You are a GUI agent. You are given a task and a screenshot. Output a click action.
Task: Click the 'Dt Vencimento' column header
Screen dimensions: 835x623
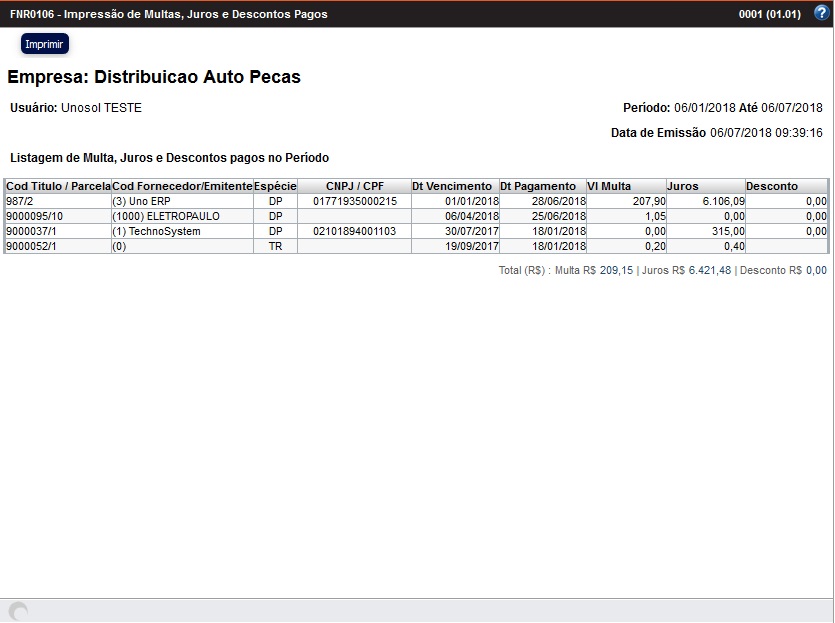tap(454, 186)
